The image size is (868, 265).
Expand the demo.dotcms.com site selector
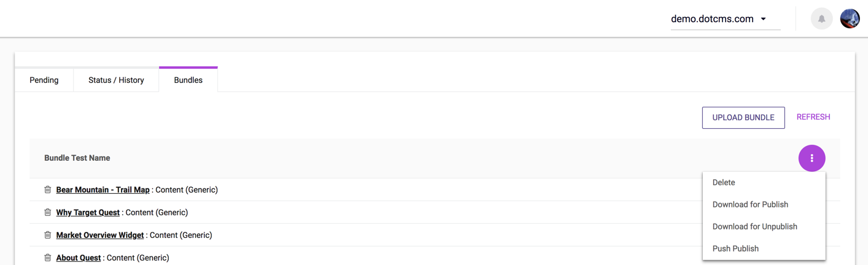725,19
